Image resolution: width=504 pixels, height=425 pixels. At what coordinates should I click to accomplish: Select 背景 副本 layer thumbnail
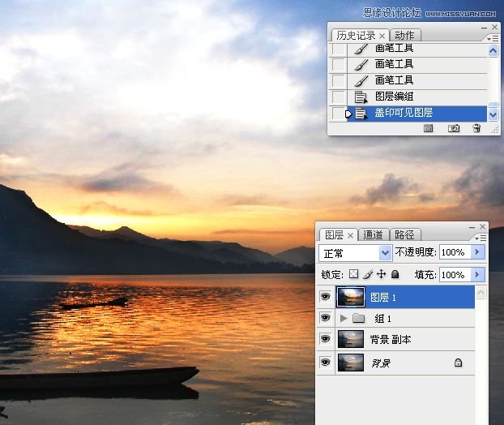[x=351, y=339]
